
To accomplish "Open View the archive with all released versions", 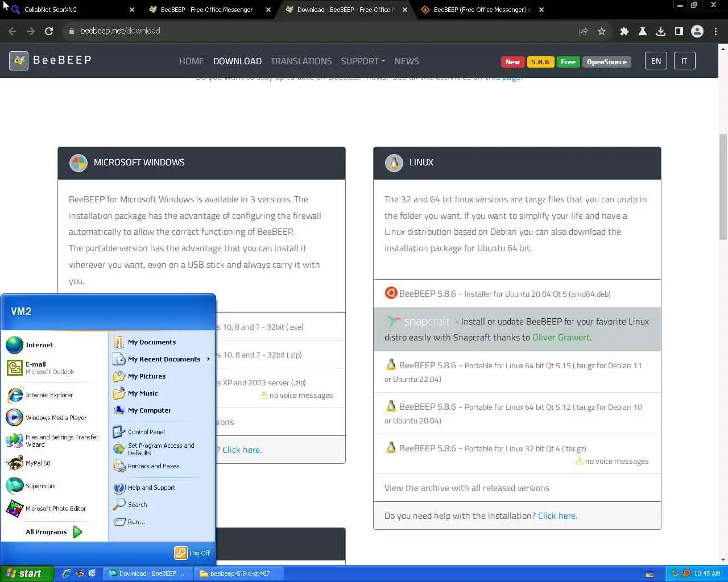I will coord(467,488).
